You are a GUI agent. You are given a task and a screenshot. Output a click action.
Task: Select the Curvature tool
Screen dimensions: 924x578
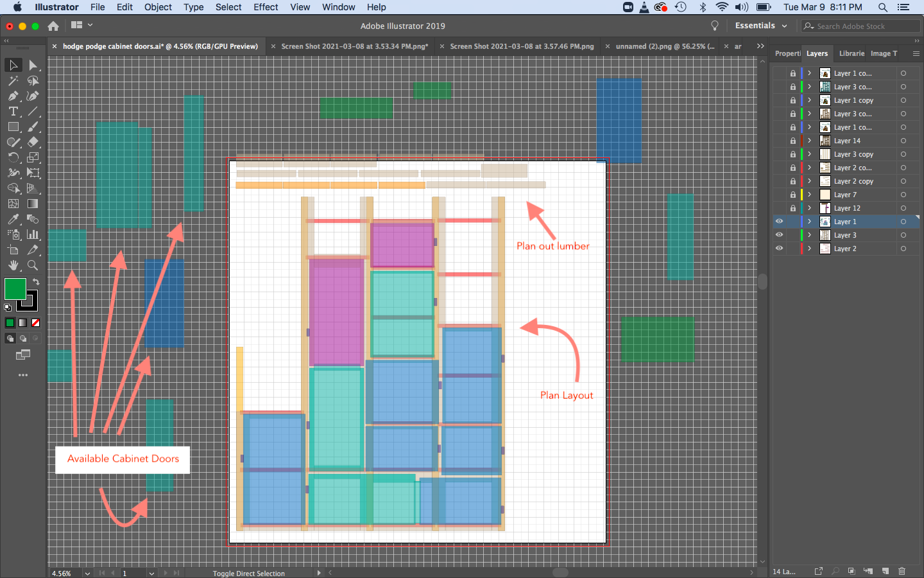click(33, 96)
